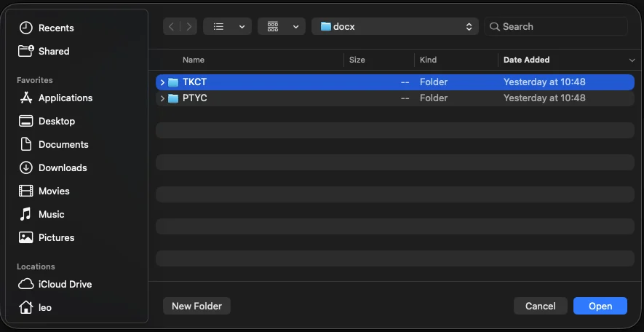The height and width of the screenshot is (332, 644).
Task: Open the Movies sidebar folder
Action: (44, 191)
